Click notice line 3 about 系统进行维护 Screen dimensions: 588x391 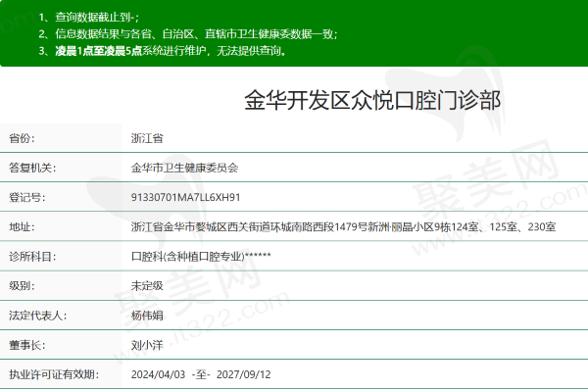(x=163, y=51)
